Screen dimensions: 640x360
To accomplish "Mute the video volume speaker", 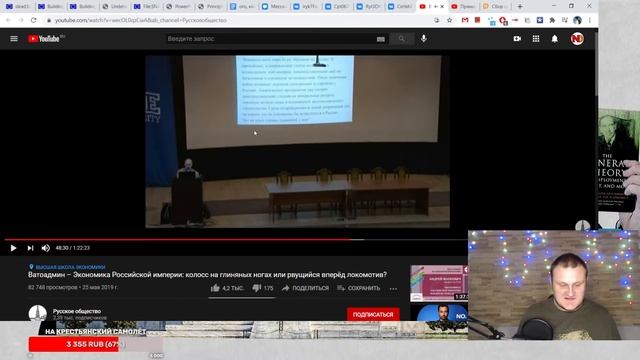I will [x=46, y=248].
